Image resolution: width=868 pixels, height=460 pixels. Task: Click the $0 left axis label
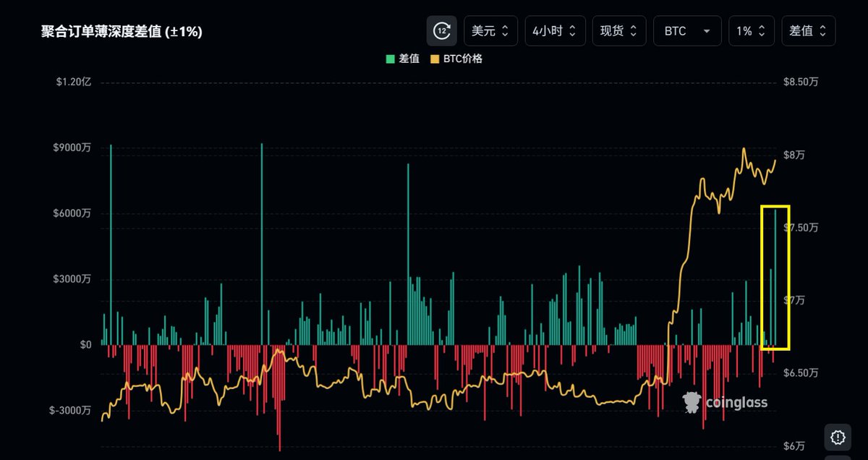(85, 345)
